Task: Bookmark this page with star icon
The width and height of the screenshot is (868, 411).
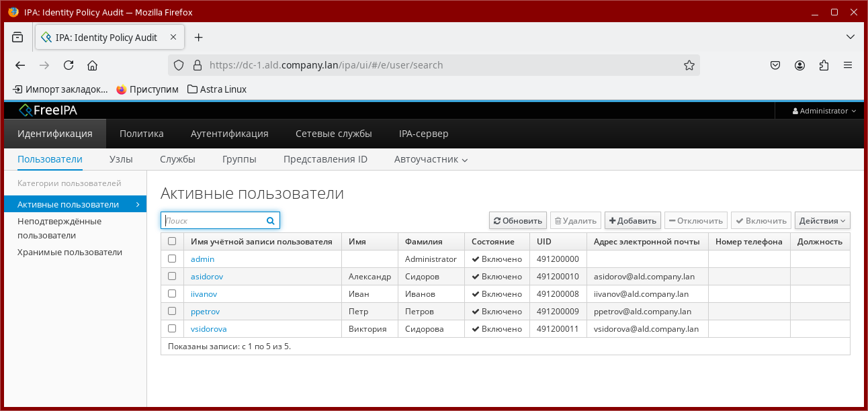Action: [689, 65]
